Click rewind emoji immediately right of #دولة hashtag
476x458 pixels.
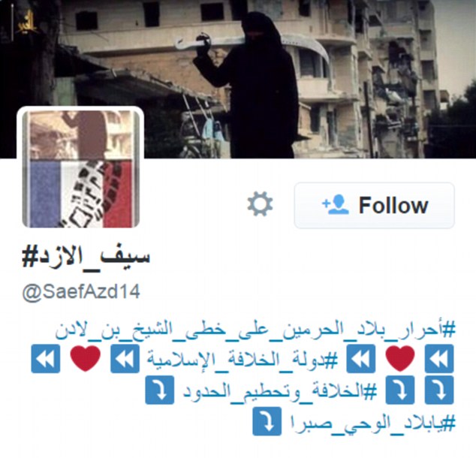pyautogui.click(x=361, y=359)
